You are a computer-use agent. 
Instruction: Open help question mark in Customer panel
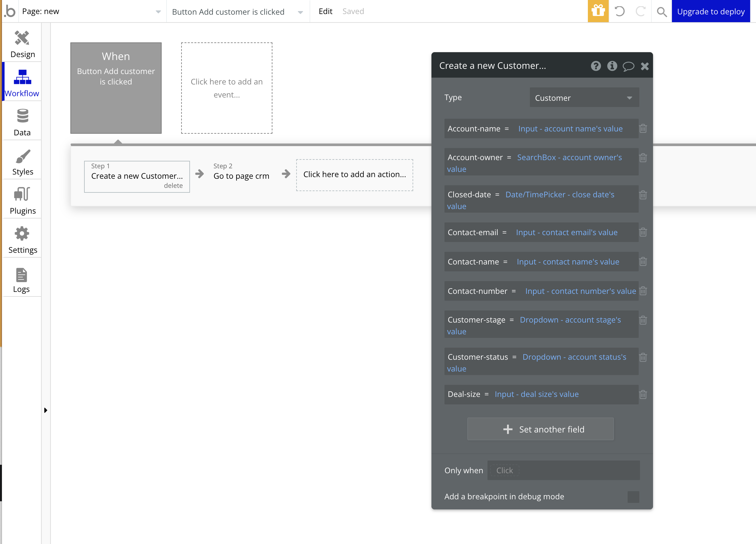click(x=596, y=66)
